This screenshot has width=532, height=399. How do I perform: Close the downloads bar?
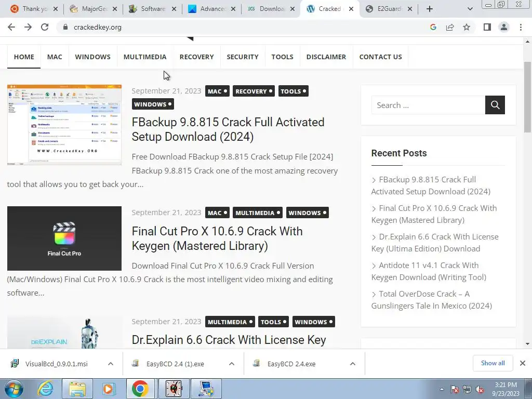523,363
